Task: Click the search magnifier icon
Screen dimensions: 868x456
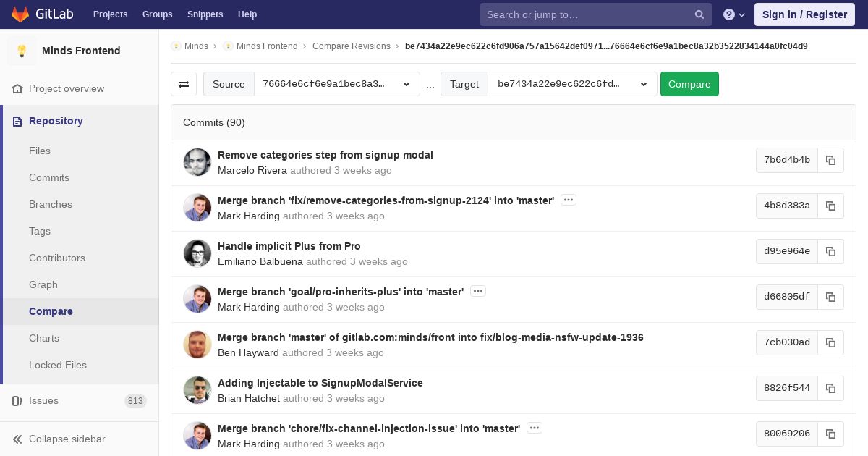Action: coord(699,14)
